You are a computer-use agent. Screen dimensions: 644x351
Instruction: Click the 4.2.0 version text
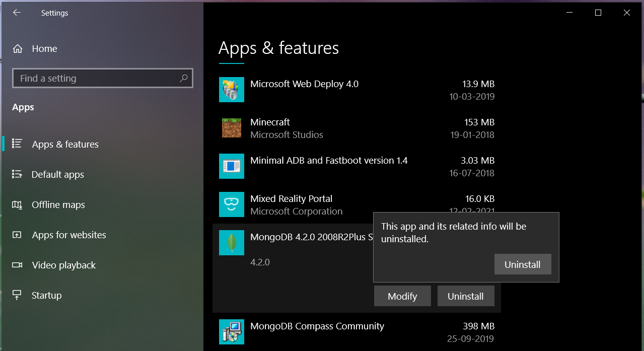260,262
